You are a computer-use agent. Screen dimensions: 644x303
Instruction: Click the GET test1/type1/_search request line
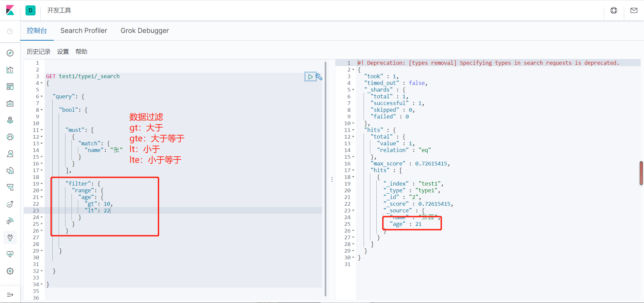click(x=83, y=77)
